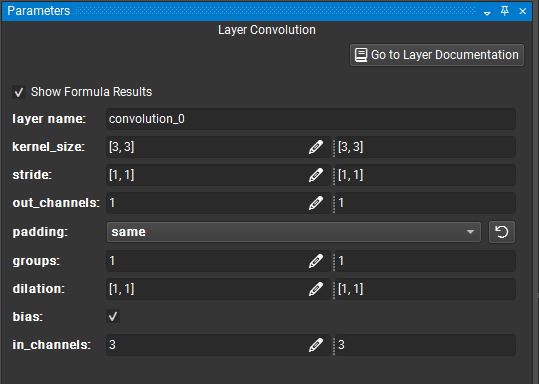
Task: Open the padding dropdown set to same
Action: click(294, 232)
